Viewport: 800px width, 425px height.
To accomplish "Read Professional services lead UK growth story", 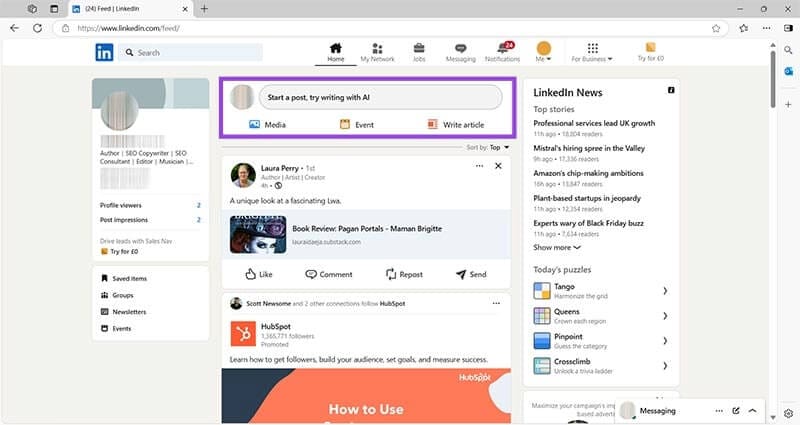I will [x=594, y=123].
